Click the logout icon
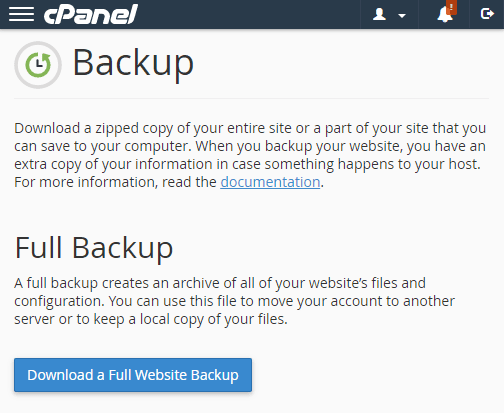Viewport: 504px width, 413px height. coord(487,14)
